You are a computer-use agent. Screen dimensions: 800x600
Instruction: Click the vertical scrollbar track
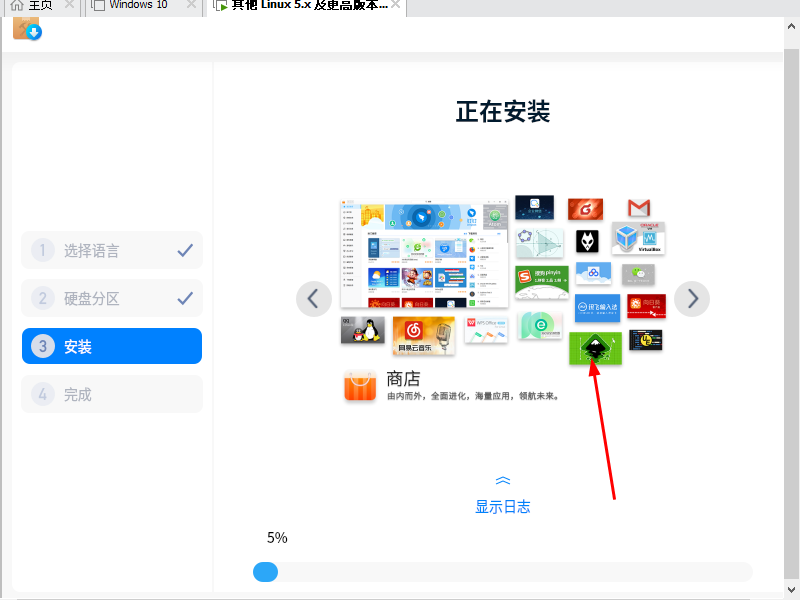pos(792,314)
